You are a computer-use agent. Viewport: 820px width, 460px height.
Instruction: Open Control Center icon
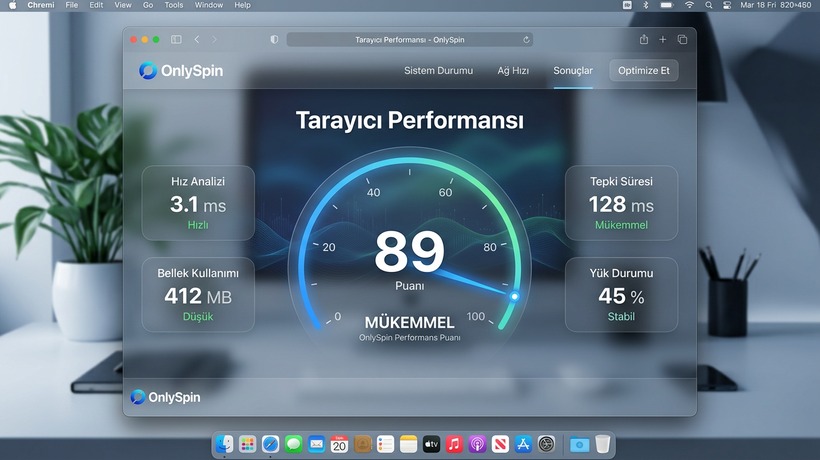tap(727, 5)
